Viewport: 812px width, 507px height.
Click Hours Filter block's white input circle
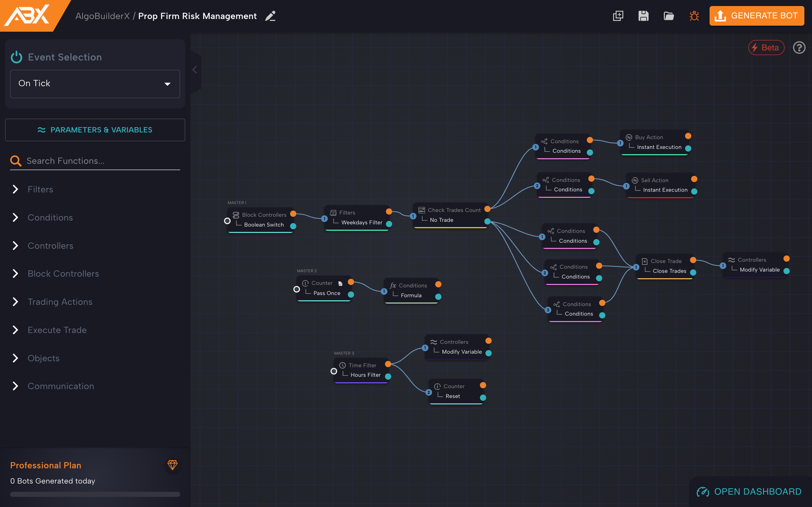334,371
